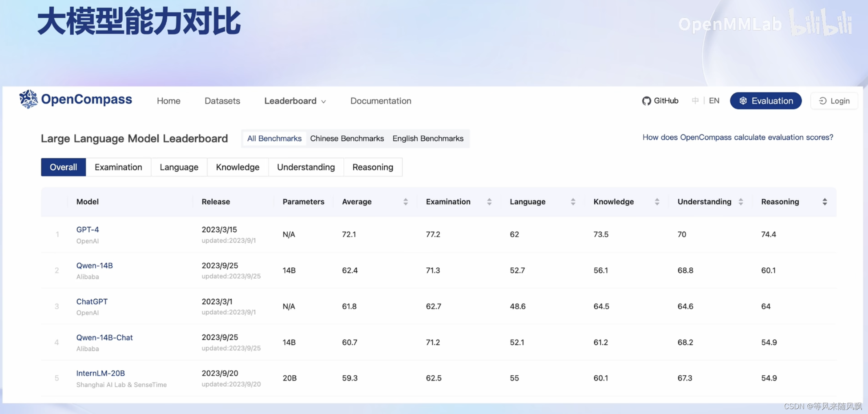Click Qwen-14B-Chat knowledge score 61.2
Image resolution: width=868 pixels, height=414 pixels.
[x=601, y=342]
